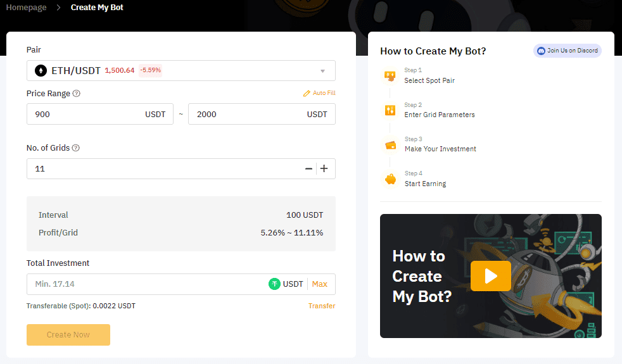Click the ETH/USDT pair name
Screen dimensions: 622x364
(x=76, y=70)
